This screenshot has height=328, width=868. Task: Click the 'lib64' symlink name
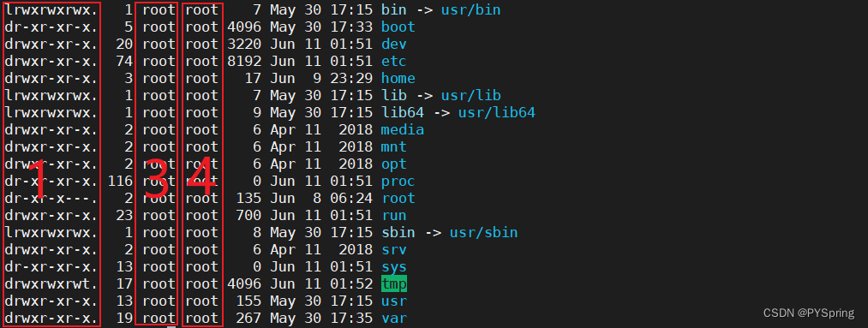coord(403,113)
